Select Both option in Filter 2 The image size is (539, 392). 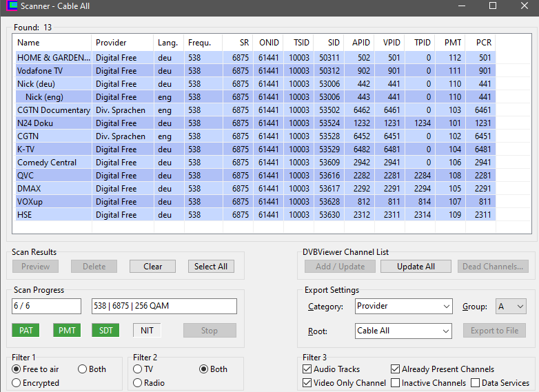213,369
